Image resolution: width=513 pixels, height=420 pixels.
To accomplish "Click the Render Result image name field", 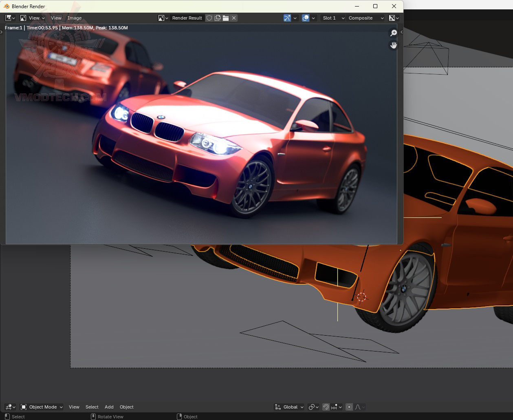I will (x=187, y=18).
